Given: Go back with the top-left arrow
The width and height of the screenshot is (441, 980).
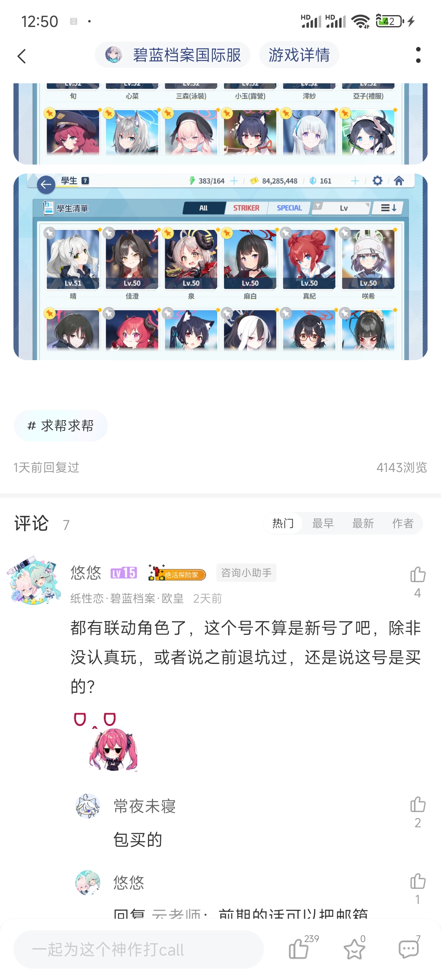Looking at the screenshot, I should (x=22, y=56).
